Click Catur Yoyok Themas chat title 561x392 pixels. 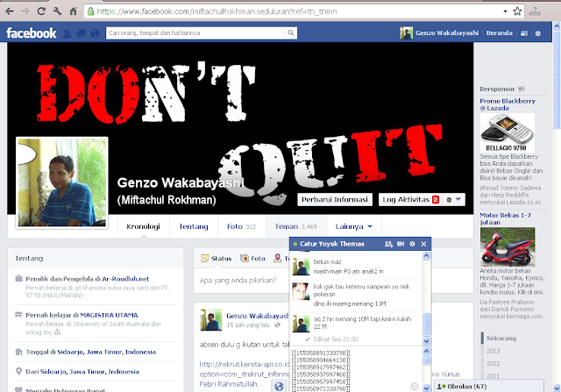click(332, 244)
